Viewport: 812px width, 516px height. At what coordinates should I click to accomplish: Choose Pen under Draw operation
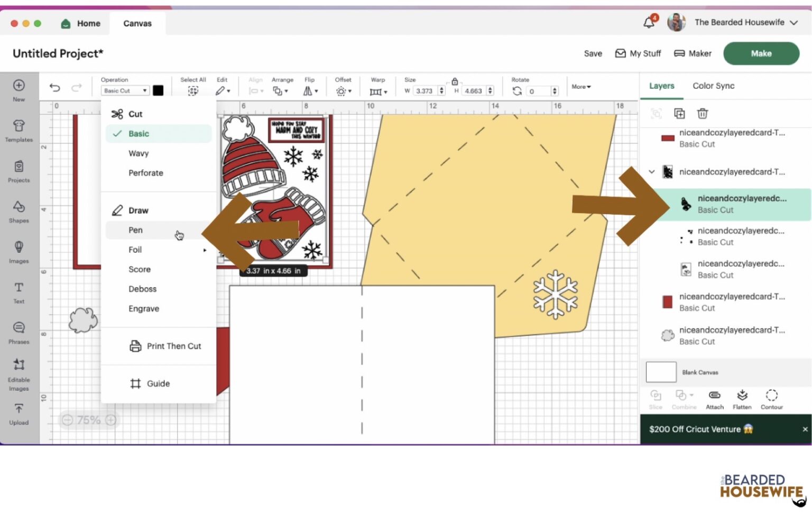point(136,230)
